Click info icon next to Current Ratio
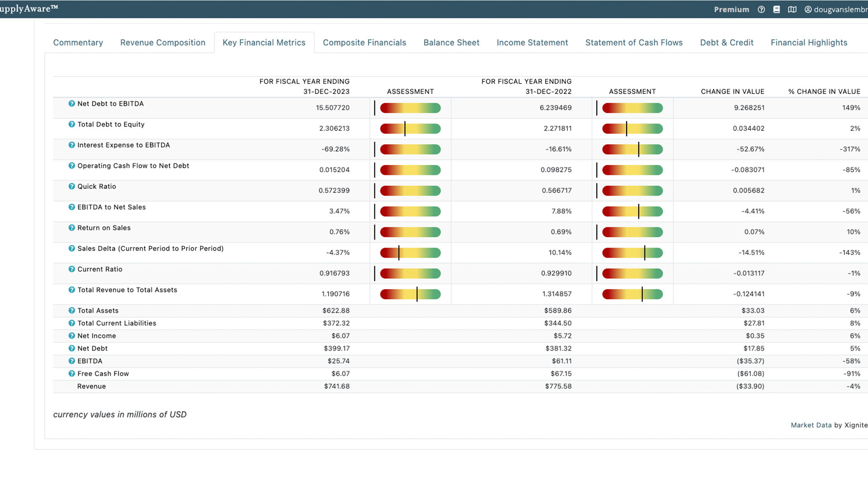Viewport: 868px width, 488px height. click(x=71, y=269)
